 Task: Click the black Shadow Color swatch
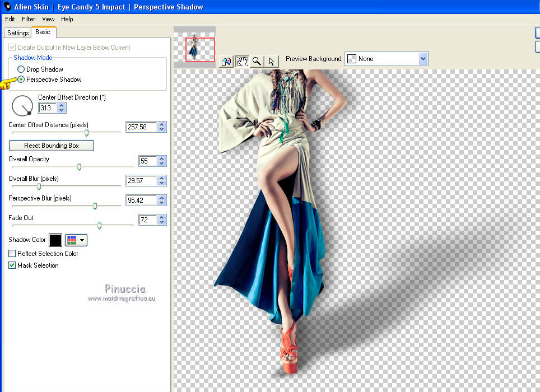(55, 240)
